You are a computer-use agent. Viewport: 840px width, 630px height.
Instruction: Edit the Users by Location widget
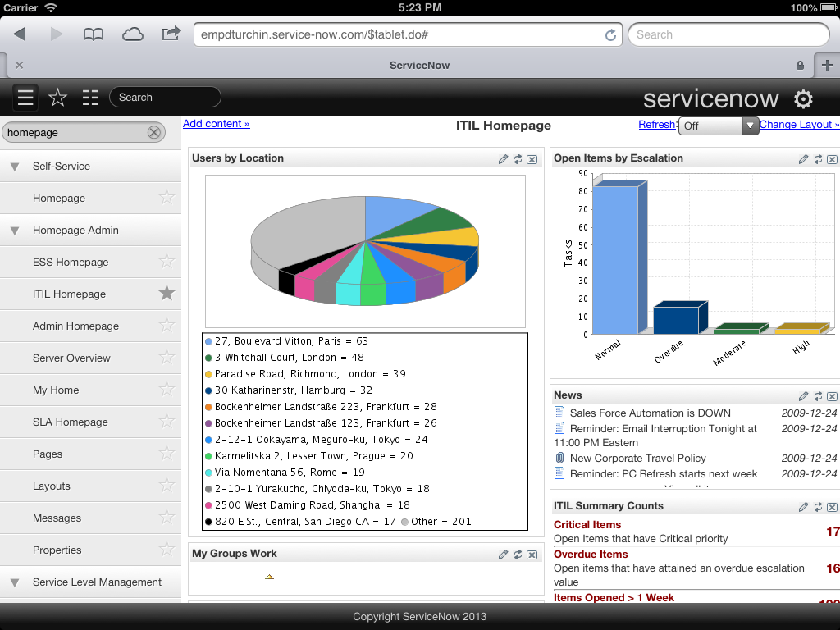(503, 159)
